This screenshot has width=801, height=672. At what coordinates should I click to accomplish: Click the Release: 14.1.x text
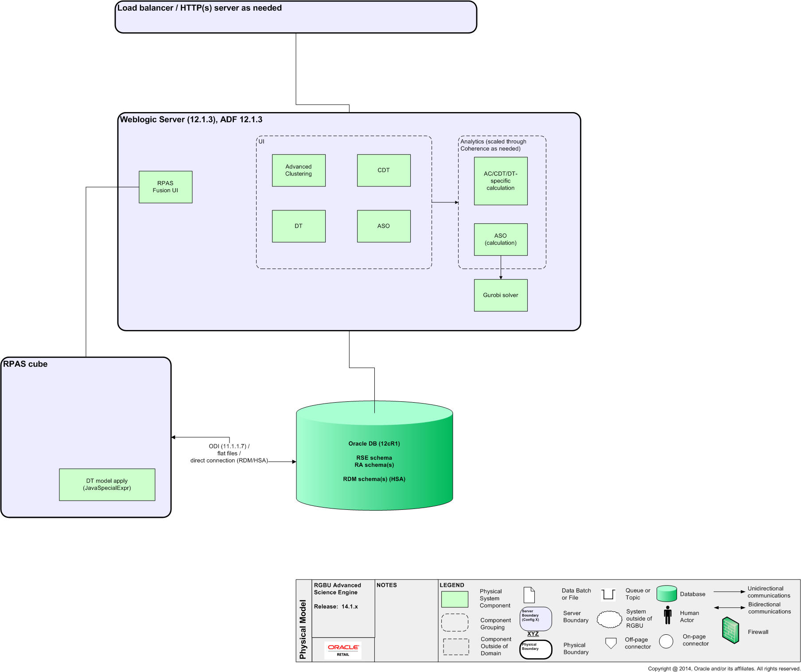[336, 606]
